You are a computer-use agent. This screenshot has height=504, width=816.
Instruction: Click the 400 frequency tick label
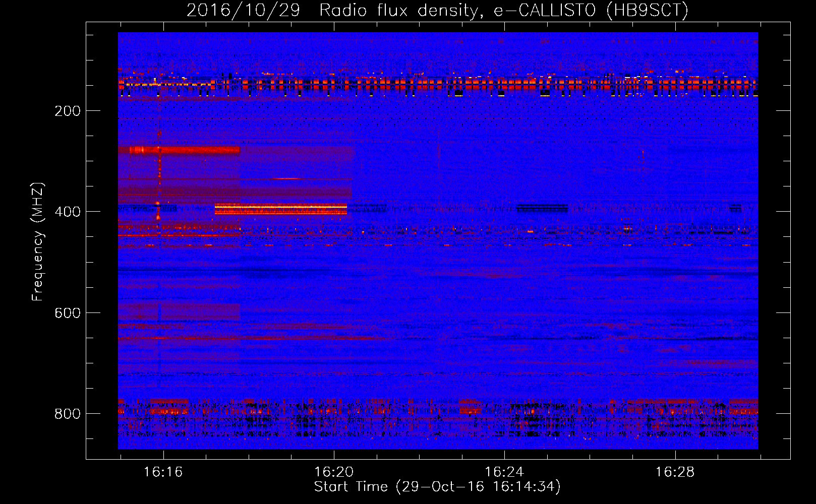tap(67, 212)
